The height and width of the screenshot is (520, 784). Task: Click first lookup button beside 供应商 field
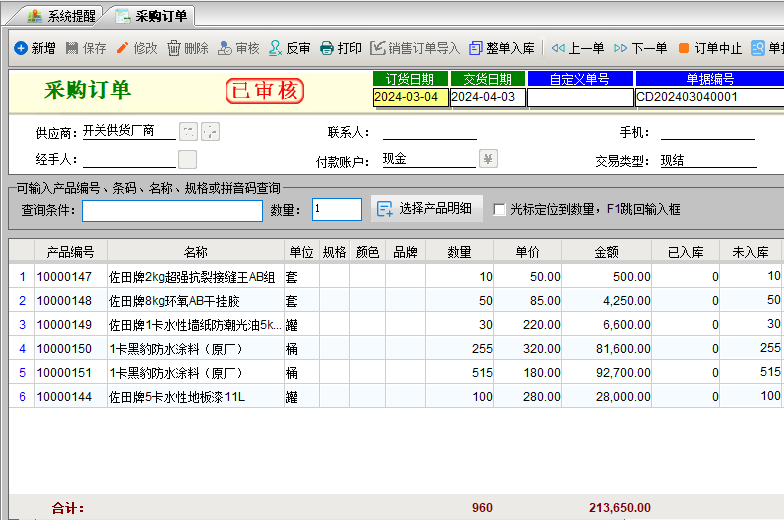pos(188,131)
